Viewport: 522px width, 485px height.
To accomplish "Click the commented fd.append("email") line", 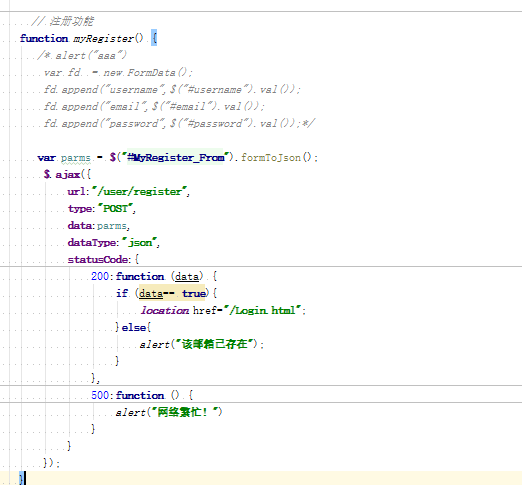I will click(154, 107).
